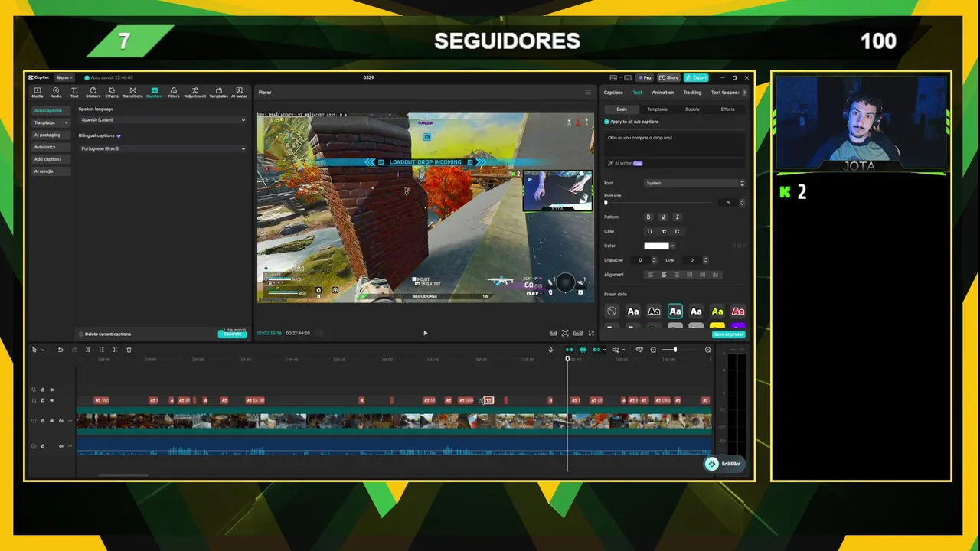Toggle visibility of main video track
This screenshot has width=980, height=551.
click(x=52, y=421)
